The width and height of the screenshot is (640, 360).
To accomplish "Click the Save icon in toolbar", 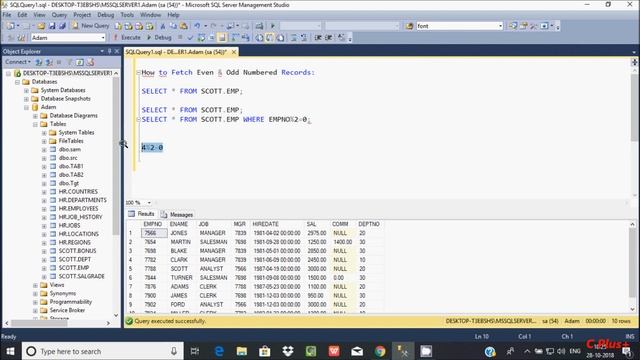I will pos(52,26).
